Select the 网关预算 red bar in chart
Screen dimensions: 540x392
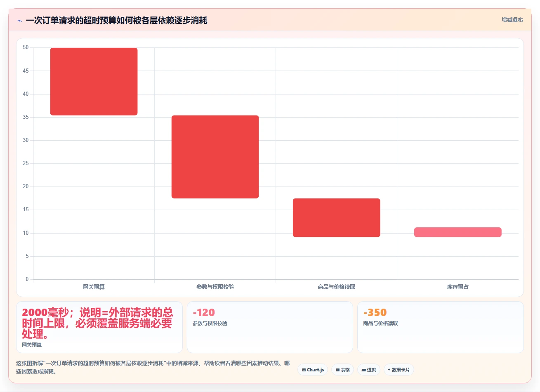click(94, 81)
